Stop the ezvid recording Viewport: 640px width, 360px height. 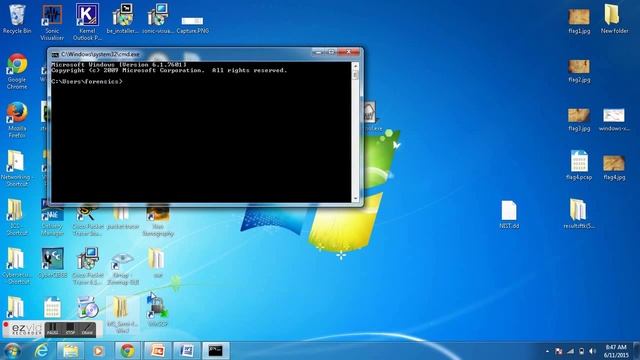pos(70,329)
